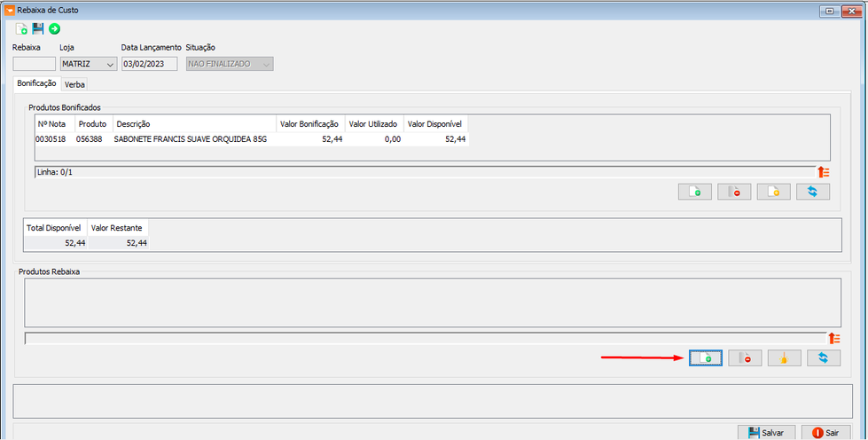The height and width of the screenshot is (440, 868).
Task: Remove item from Produtos Rebaixa list
Action: (745, 358)
